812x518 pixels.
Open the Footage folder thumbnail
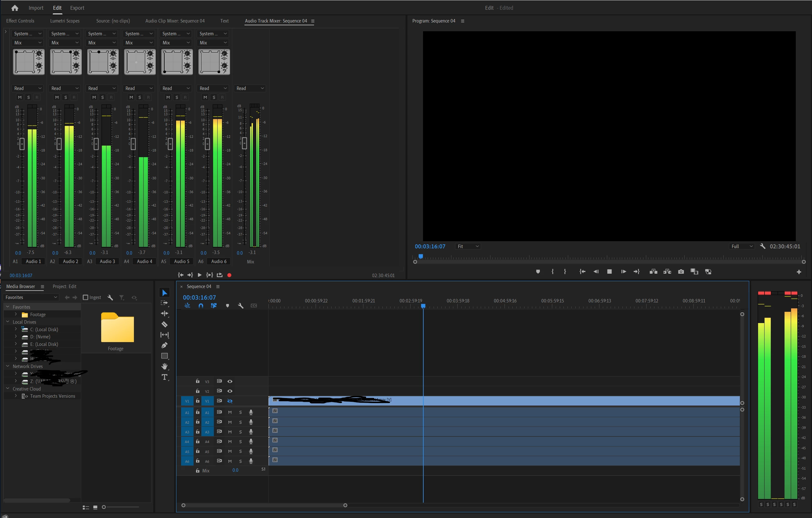[x=117, y=327]
